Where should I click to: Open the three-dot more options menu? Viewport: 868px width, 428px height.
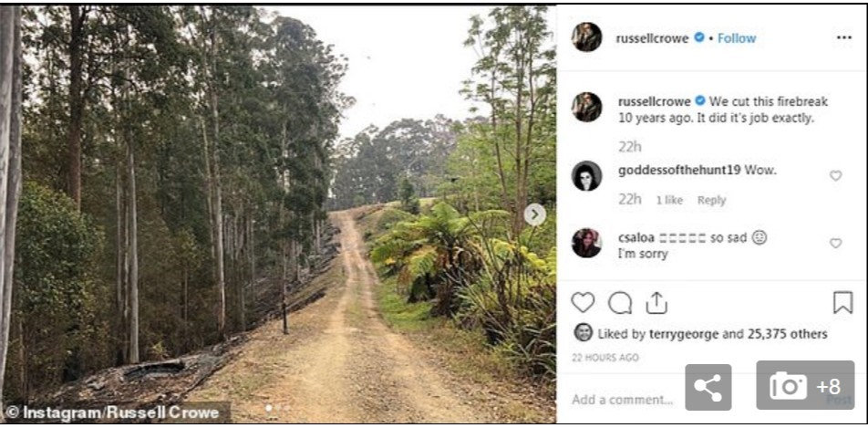point(843,38)
